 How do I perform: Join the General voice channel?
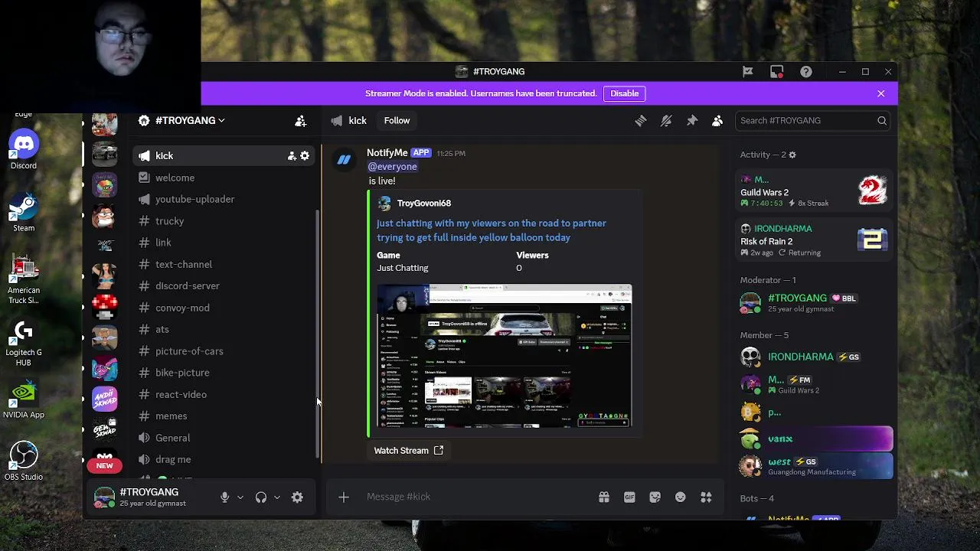pos(223,438)
